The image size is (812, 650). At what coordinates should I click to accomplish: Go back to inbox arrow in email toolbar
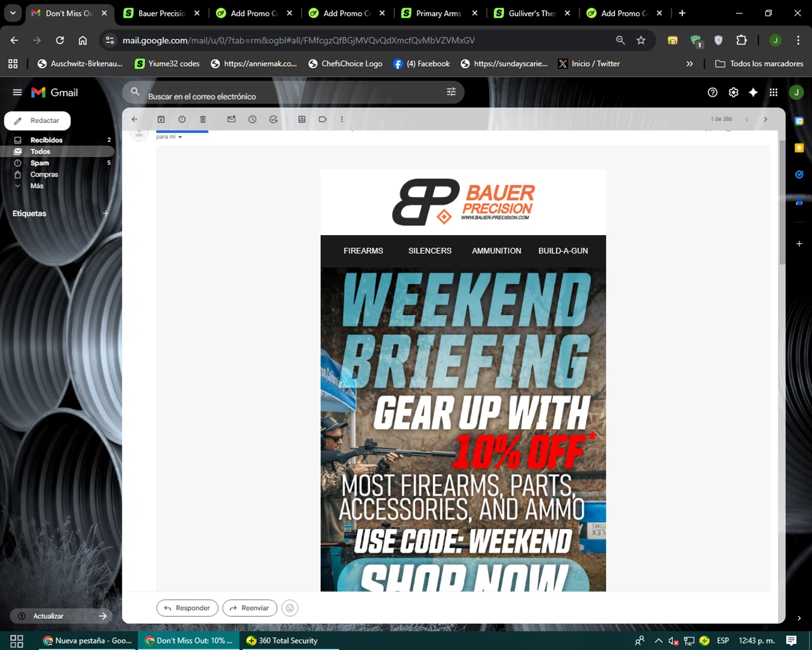pyautogui.click(x=135, y=119)
